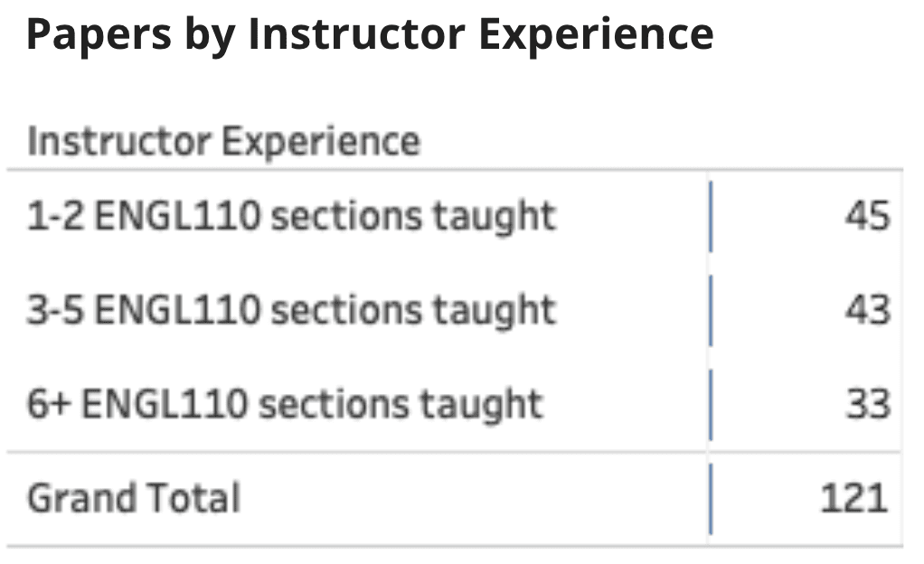Click the value 45 cell
This screenshot has width=924, height=564.
tap(867, 216)
